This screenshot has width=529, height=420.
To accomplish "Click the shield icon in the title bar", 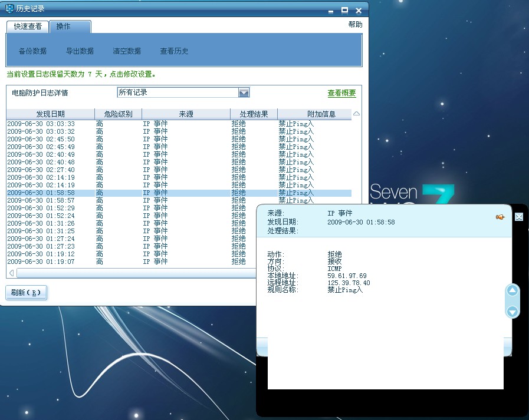I will (10, 9).
